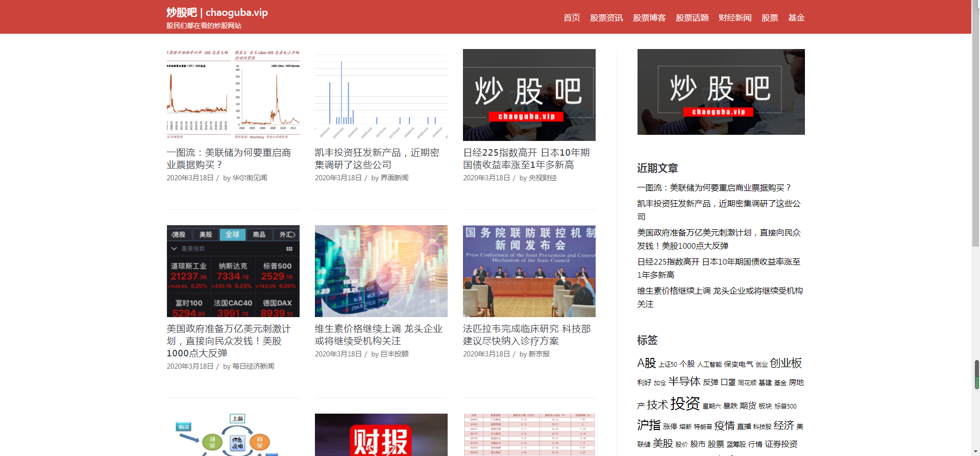The width and height of the screenshot is (980, 456).
Task: Click author link 华尔街见闻
Action: click(250, 178)
